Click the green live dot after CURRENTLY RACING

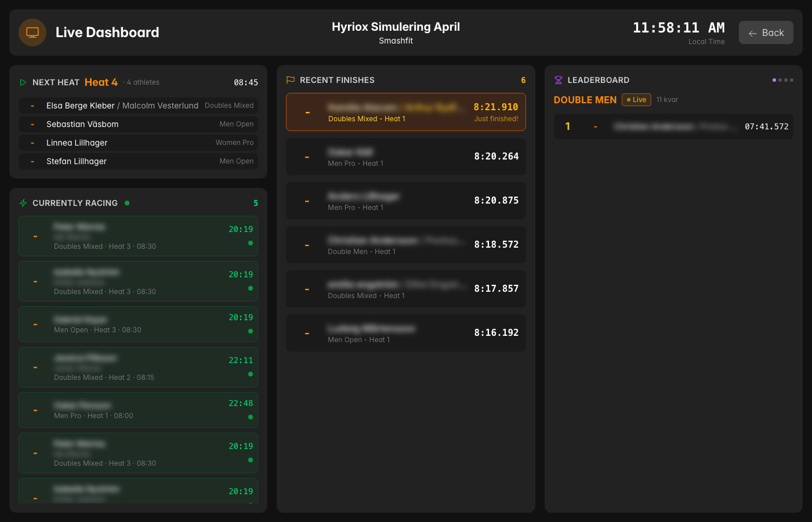click(127, 203)
